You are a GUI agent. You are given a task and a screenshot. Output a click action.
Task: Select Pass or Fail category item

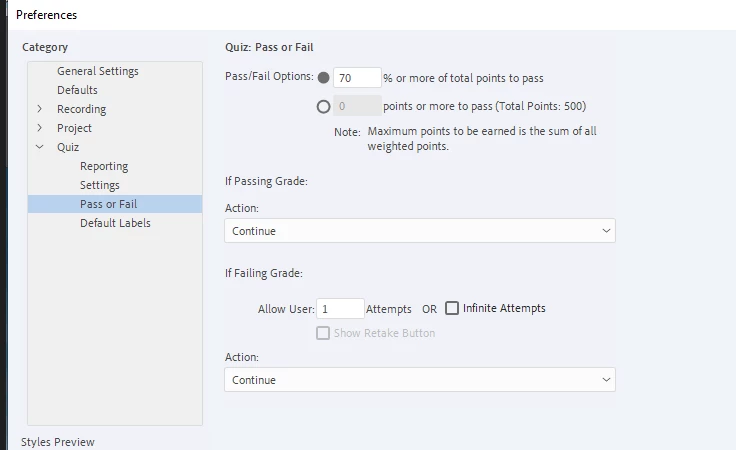(108, 204)
